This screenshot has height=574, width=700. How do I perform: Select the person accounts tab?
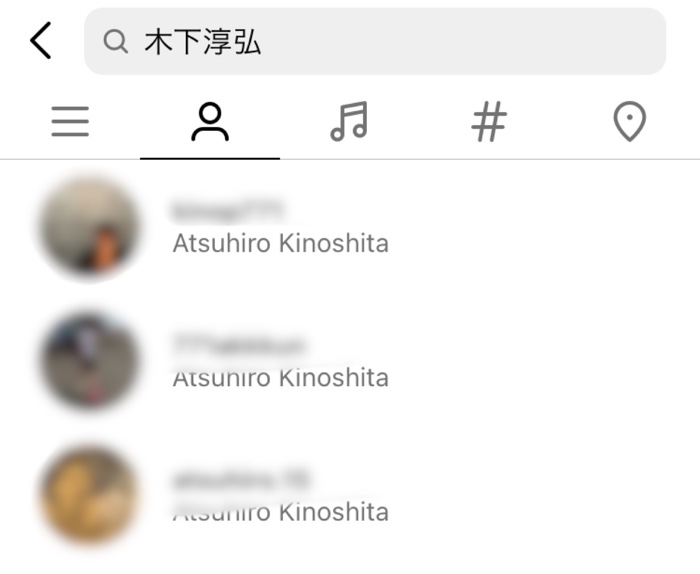(210, 122)
